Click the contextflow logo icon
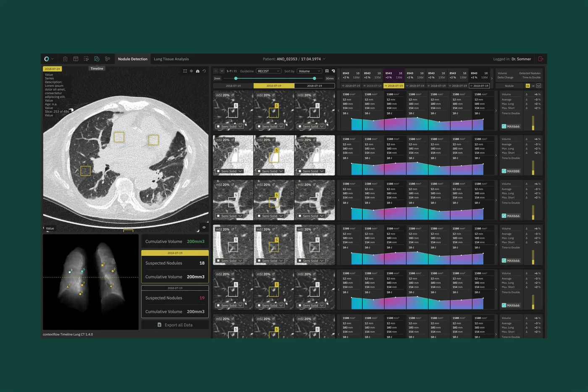The height and width of the screenshot is (392, 588). [x=46, y=59]
